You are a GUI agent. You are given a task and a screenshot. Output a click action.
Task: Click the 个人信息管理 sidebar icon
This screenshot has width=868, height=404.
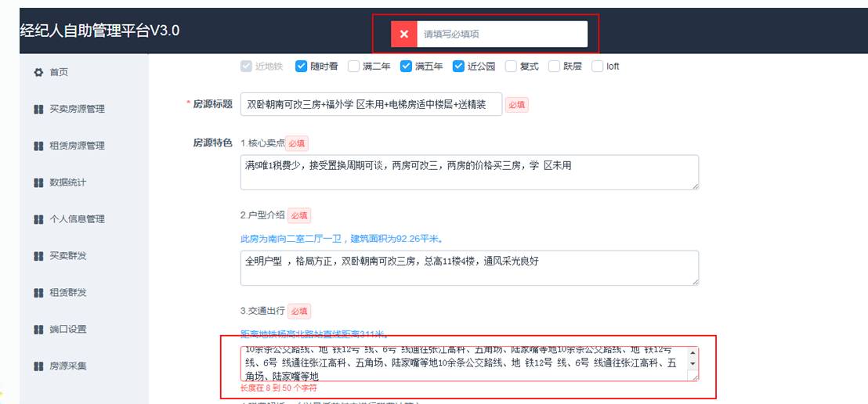click(38, 219)
